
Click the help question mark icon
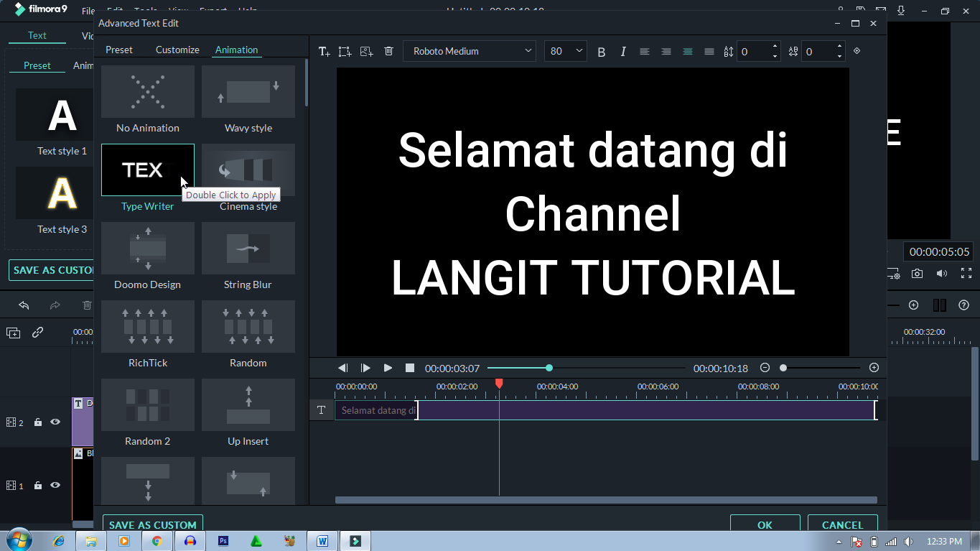point(964,305)
